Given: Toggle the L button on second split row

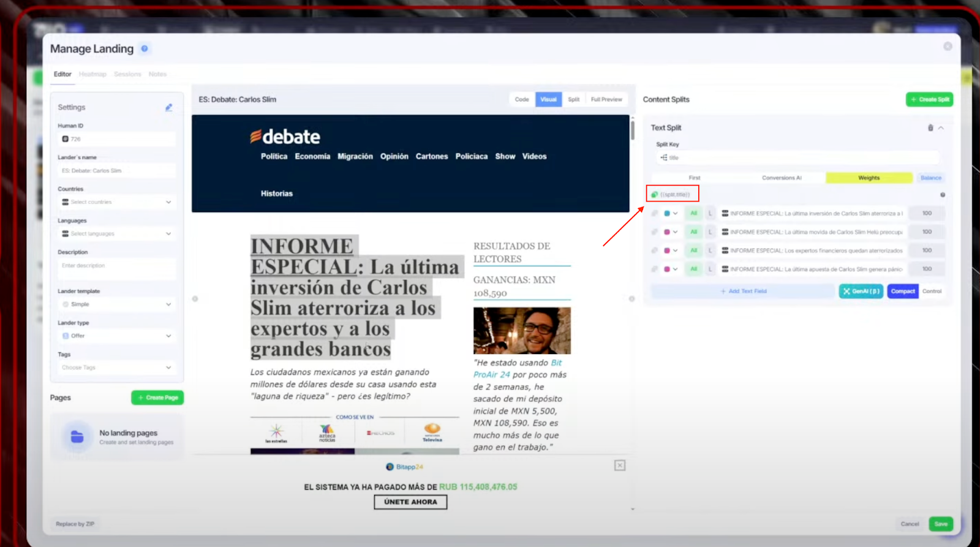Looking at the screenshot, I should tap(710, 232).
